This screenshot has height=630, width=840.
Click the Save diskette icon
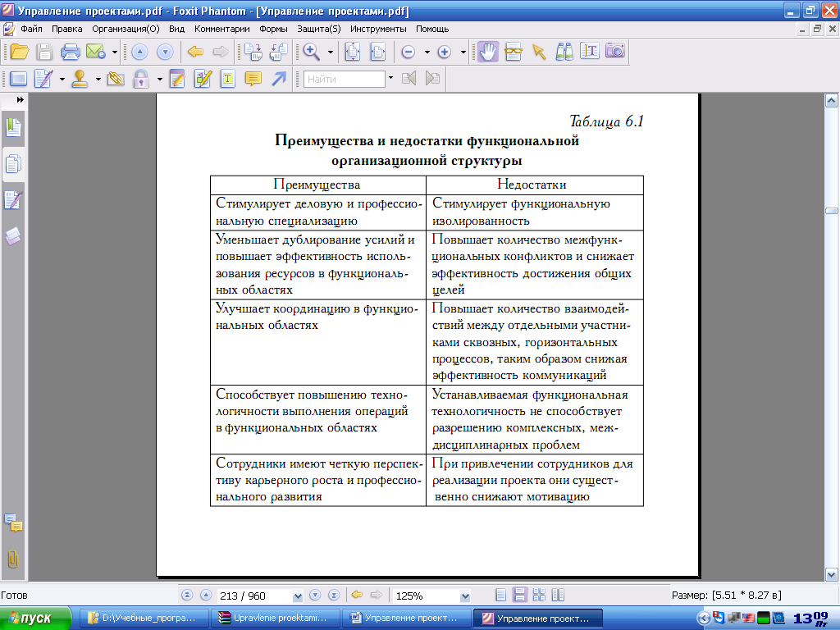pos(44,52)
